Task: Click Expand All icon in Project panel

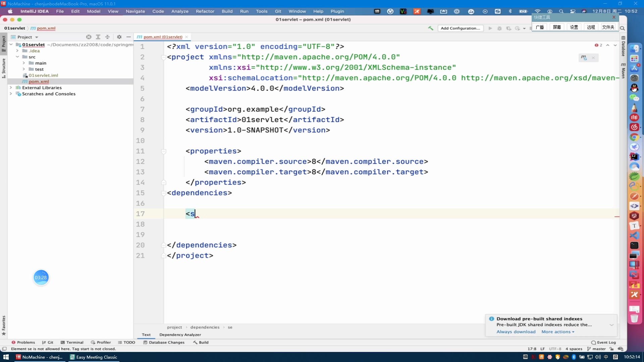Action: point(98,37)
